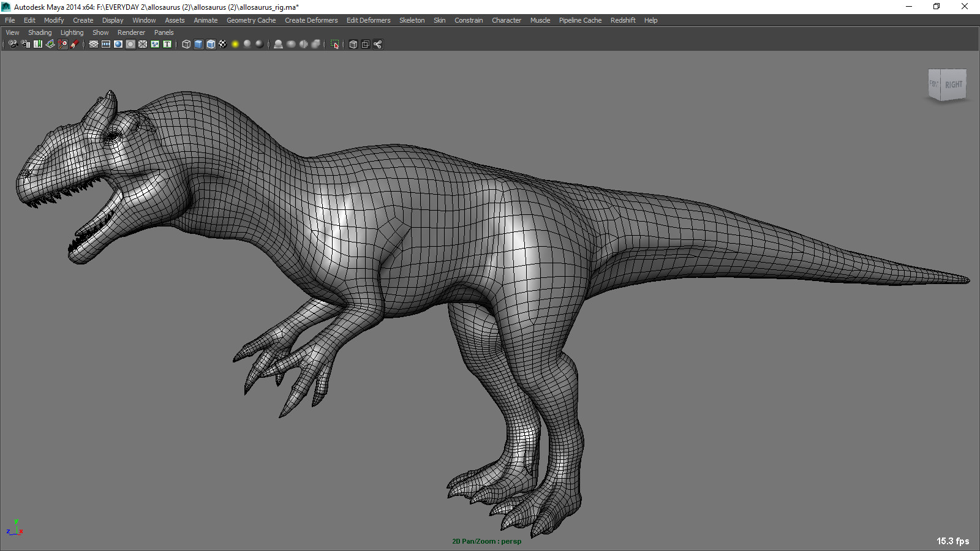Open the Edit Deformers menu
The image size is (980, 551).
368,20
